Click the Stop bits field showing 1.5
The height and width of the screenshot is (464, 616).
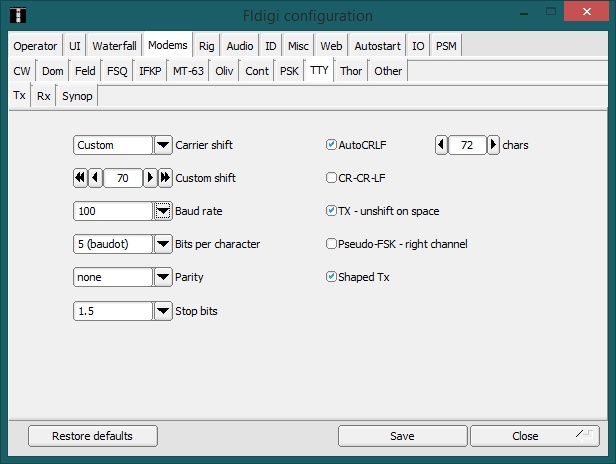[113, 311]
